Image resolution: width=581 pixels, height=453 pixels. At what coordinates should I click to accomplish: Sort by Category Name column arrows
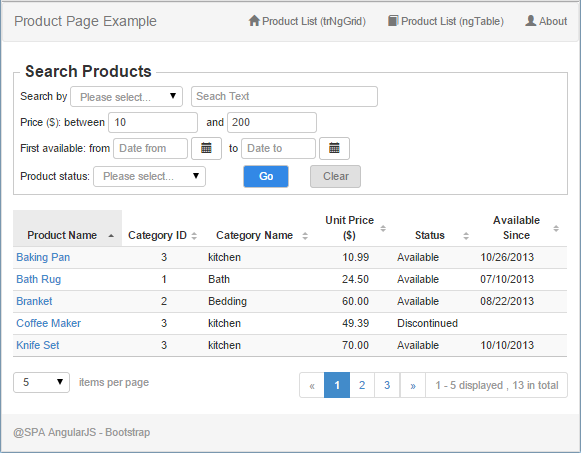point(305,236)
